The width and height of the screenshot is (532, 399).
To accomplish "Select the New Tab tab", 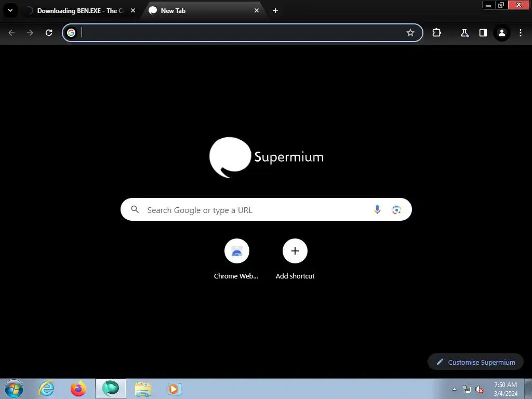I will pos(204,10).
